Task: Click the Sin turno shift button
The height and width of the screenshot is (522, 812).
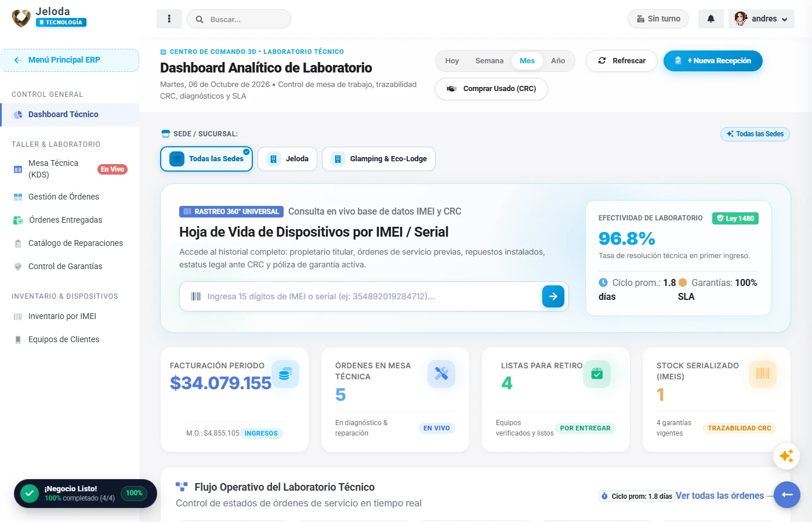Action: pos(658,19)
